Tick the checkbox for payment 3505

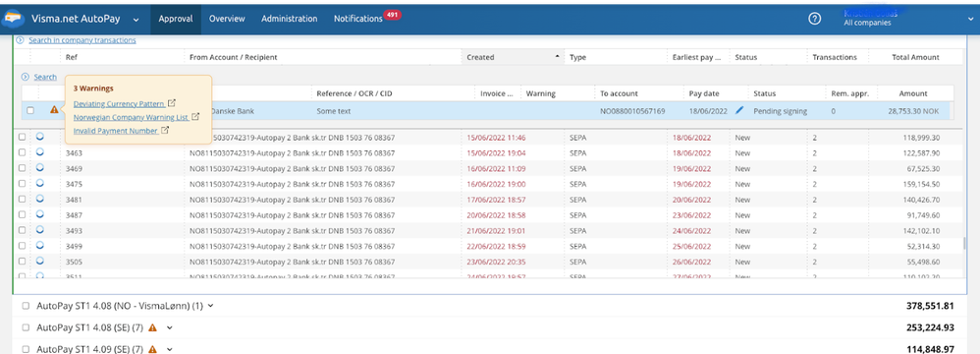pos(22,261)
